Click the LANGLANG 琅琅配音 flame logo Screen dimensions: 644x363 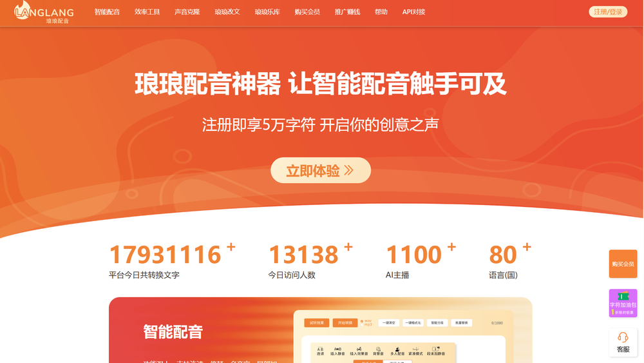click(44, 12)
